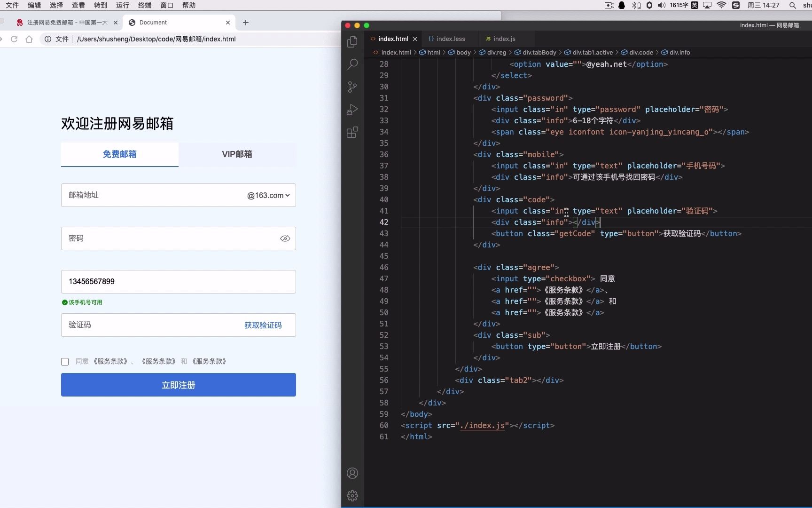Click line number 42 in gutter
This screenshot has height=508, width=812.
point(384,222)
